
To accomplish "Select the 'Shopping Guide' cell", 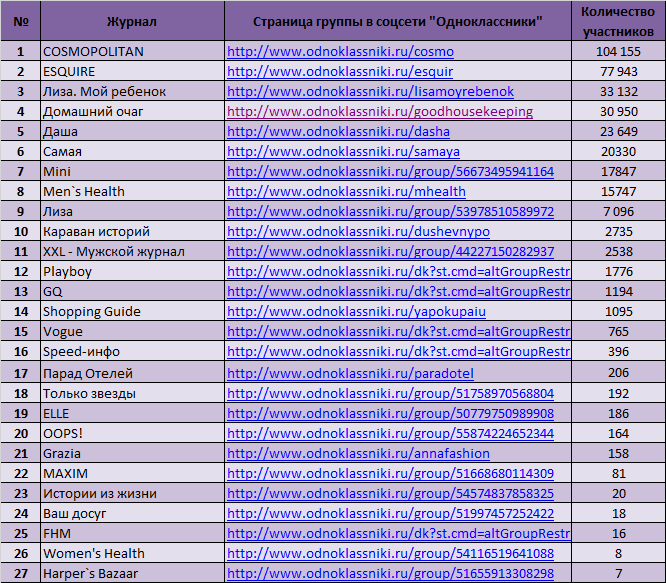I will pyautogui.click(x=132, y=311).
